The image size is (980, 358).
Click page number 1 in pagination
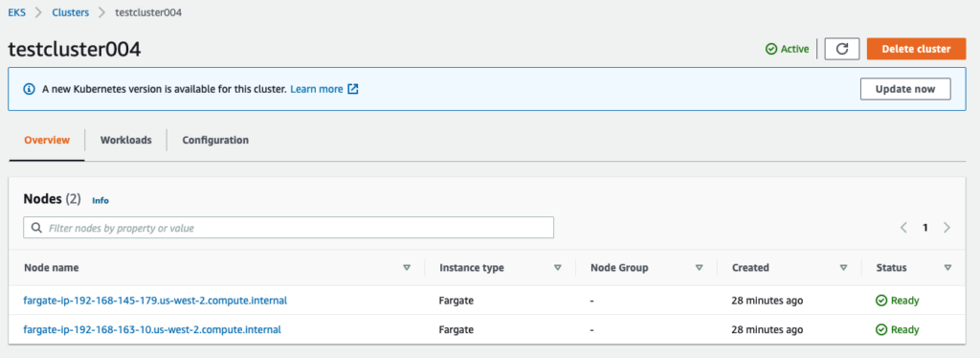point(925,228)
